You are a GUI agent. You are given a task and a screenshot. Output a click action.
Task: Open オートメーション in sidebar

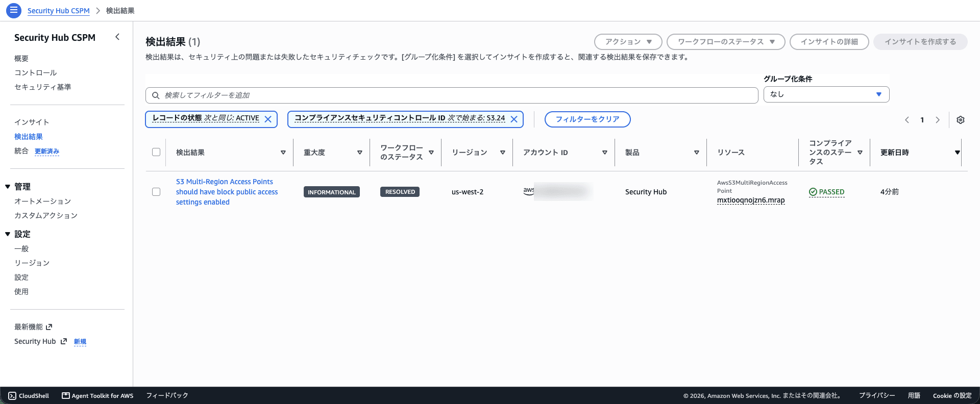tap(43, 201)
